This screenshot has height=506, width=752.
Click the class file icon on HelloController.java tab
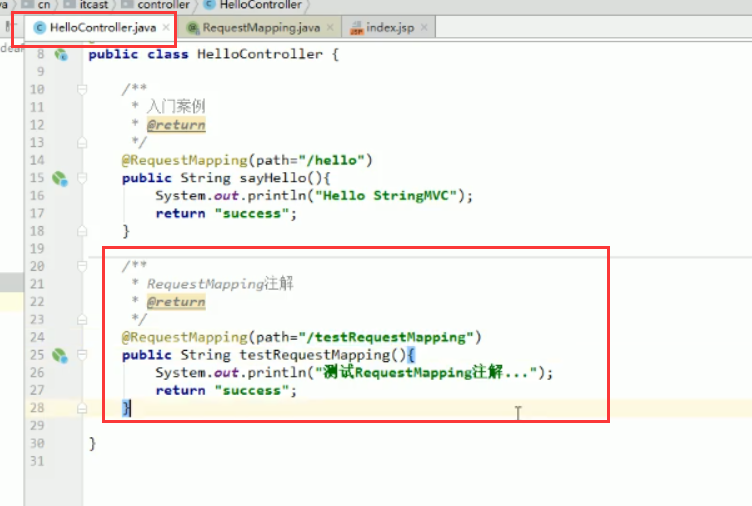(x=40, y=28)
